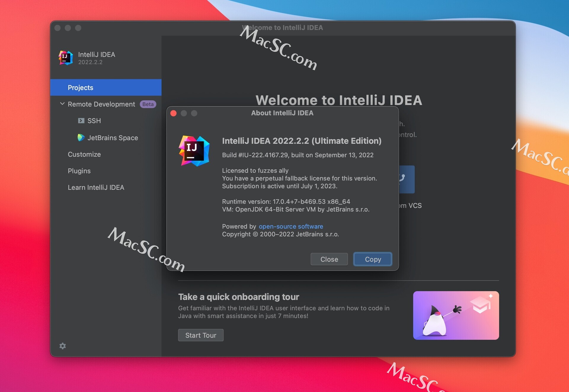Click the 'Take a quick onboarding tour' heading
Screen dimensions: 569x392
coord(239,297)
